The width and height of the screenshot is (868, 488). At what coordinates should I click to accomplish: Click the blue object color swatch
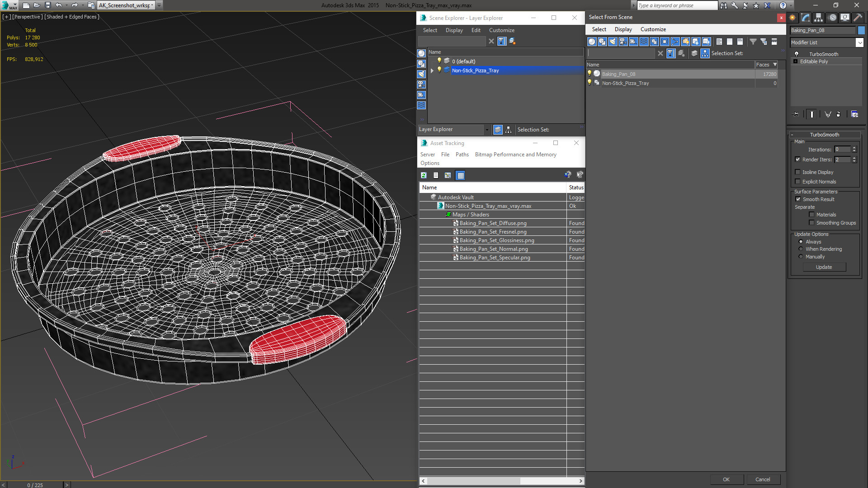click(x=861, y=30)
